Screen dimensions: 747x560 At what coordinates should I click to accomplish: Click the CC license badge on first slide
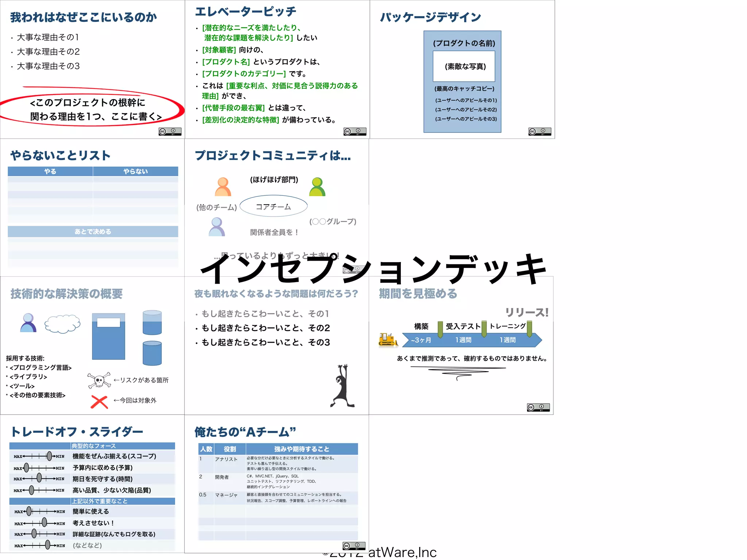[x=170, y=132]
